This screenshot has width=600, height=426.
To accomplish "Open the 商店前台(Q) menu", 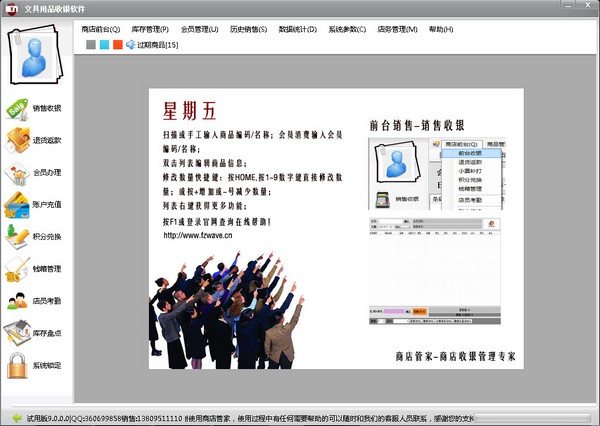I will pos(101,29).
